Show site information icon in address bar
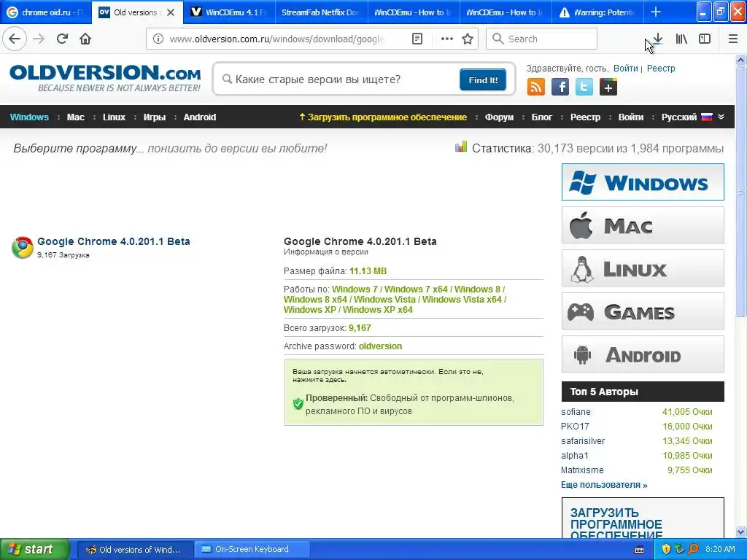The image size is (747, 560). [x=158, y=39]
